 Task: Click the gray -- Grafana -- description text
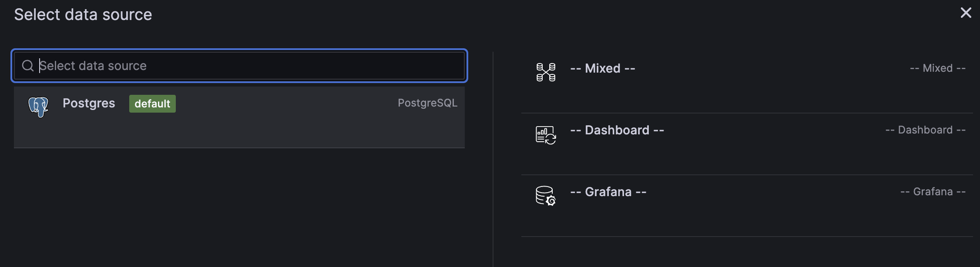pyautogui.click(x=933, y=192)
